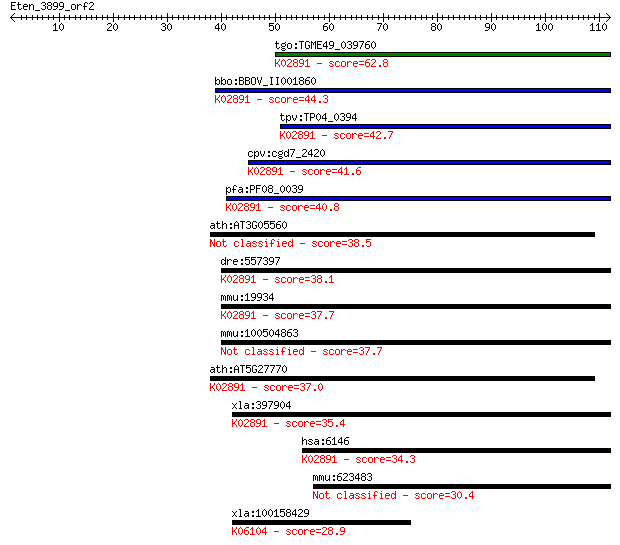The image size is (620, 545).
Task: Open the tpv:TP04_0394 gene link
Action: click(318, 117)
